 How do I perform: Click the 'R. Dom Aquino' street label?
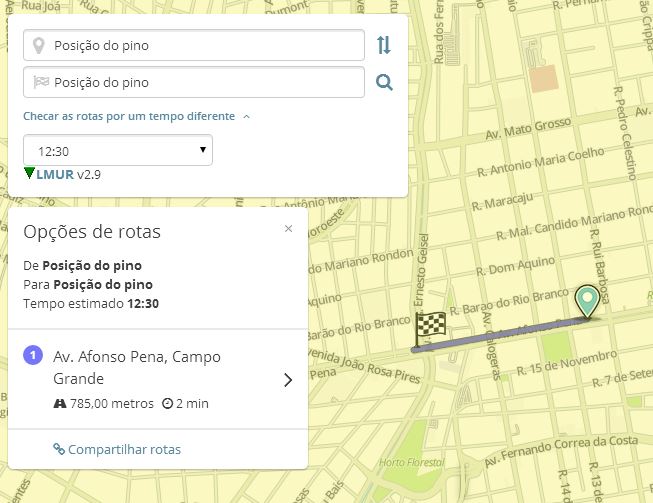pos(516,266)
